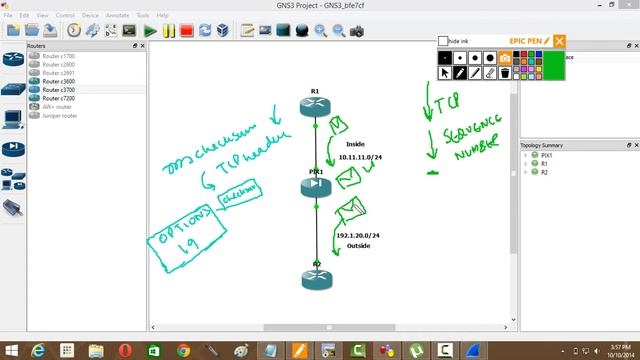Click the Zoom in magnifier
Viewport: 640px width, 360px height.
(x=320, y=31)
